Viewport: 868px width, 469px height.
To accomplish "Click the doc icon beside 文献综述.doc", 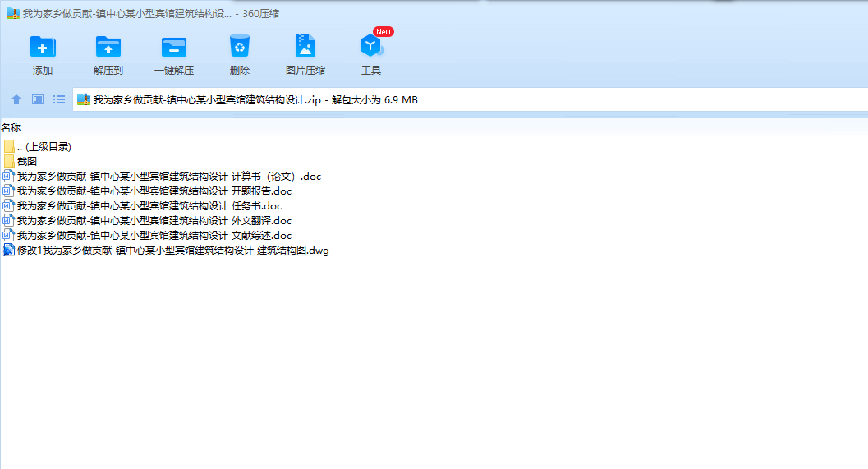I will pos(9,236).
